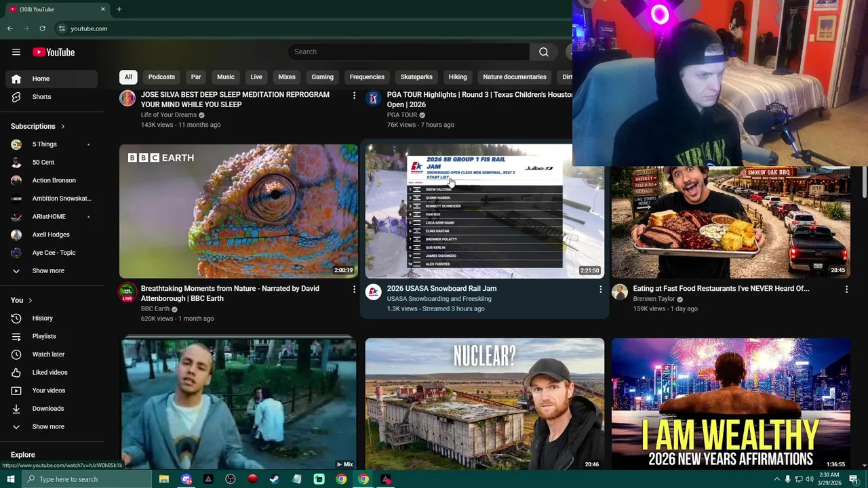Expand Subscriptions section arrow
Image resolution: width=868 pixels, height=488 pixels.
tap(62, 126)
